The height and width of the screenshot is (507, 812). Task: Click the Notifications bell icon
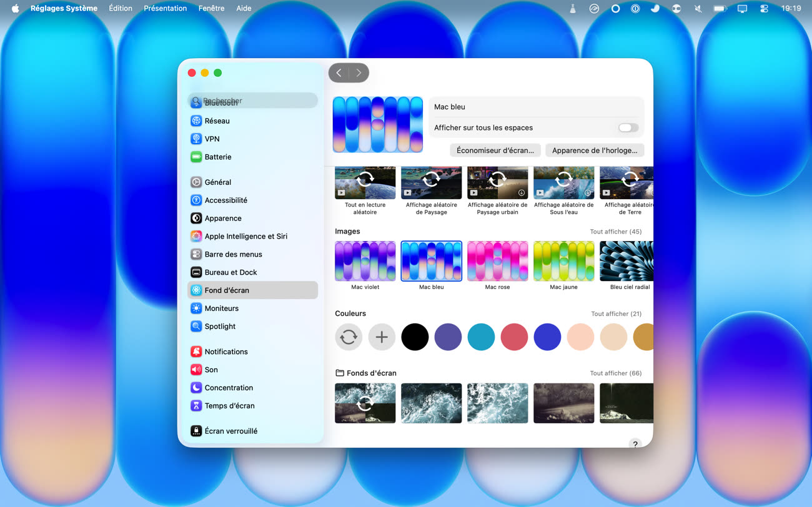[x=196, y=352]
